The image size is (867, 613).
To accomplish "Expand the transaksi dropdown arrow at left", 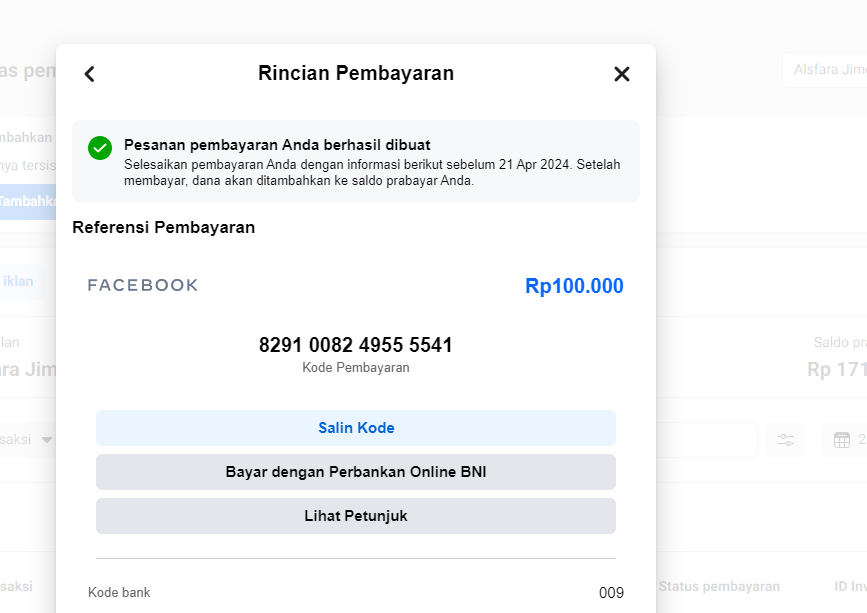I will pyautogui.click(x=47, y=440).
